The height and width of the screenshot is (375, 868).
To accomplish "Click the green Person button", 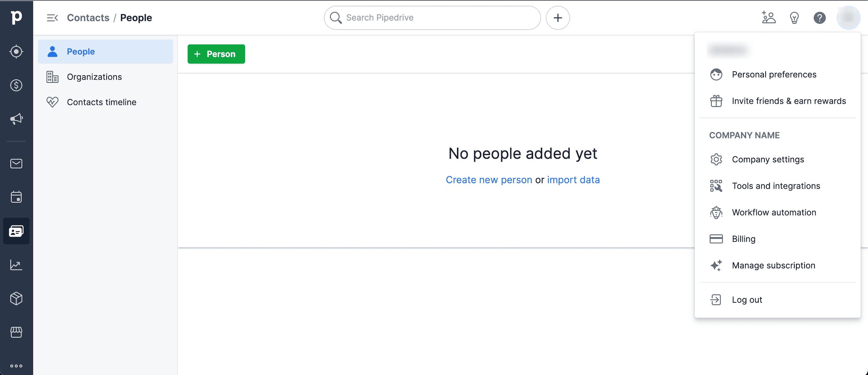I will pyautogui.click(x=216, y=54).
